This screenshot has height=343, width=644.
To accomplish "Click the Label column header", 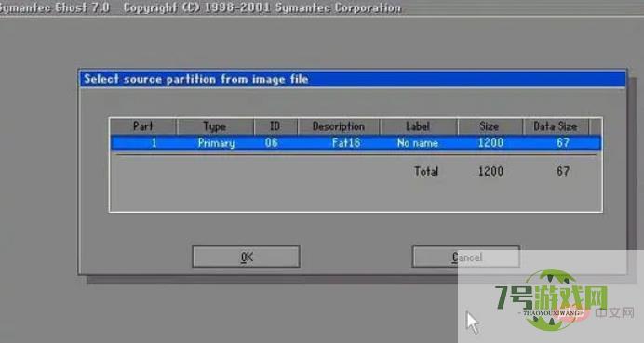I will tap(419, 126).
